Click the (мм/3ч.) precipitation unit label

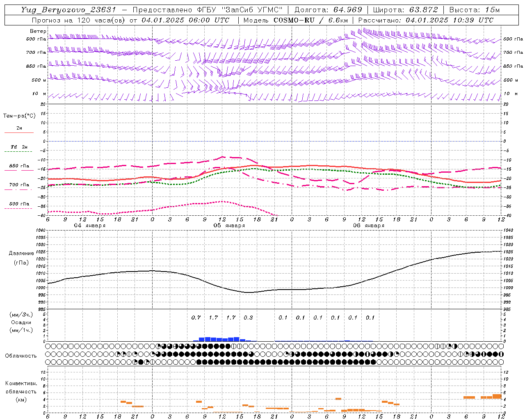click(x=21, y=315)
